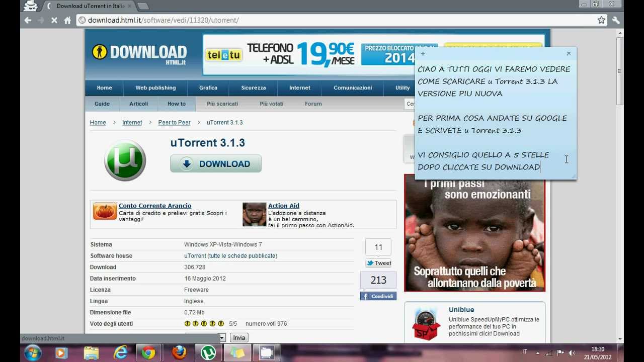Bookmark page with the star icon
Screen dimensions: 644x362
[x=601, y=20]
